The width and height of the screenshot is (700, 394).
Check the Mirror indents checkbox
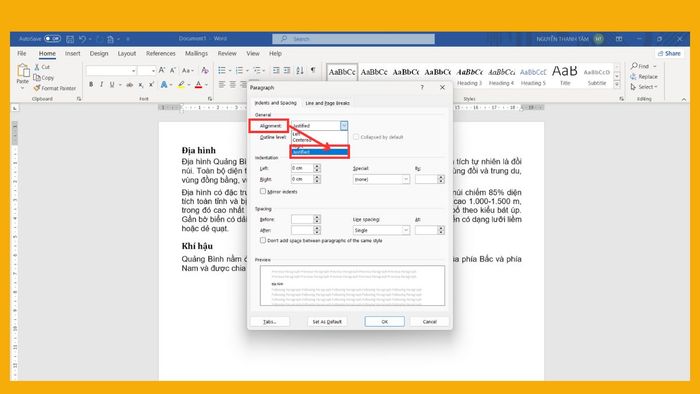click(263, 191)
